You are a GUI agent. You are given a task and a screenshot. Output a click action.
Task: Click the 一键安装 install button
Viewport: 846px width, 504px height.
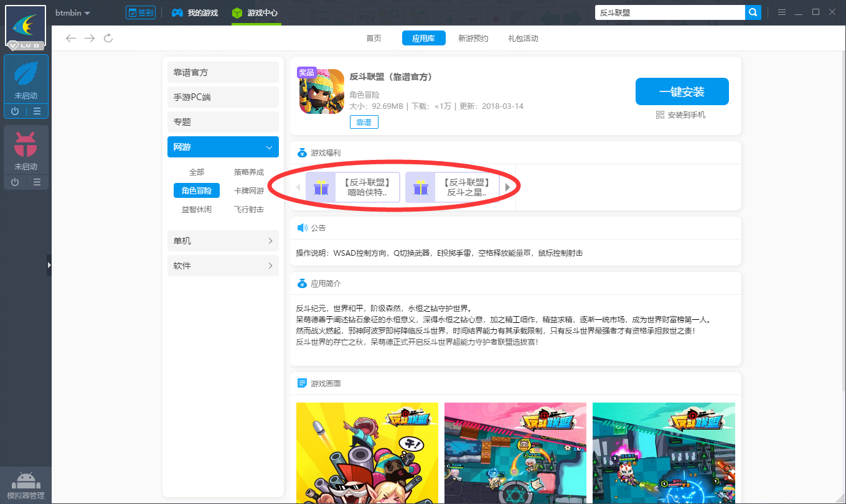(682, 91)
